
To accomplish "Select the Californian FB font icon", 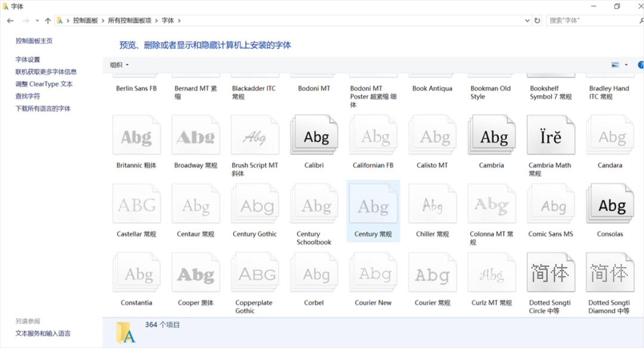I will click(373, 135).
